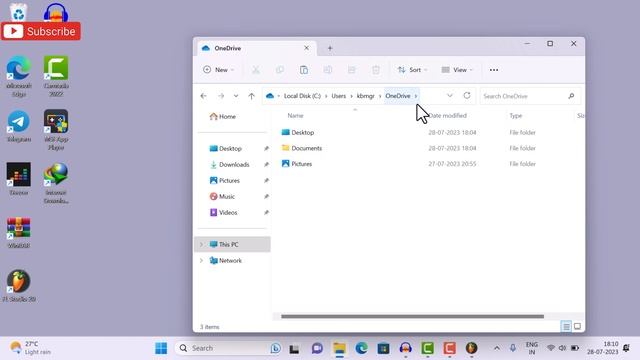Open the Camtasia 2022 desktop shortcut
This screenshot has width=640, height=360.
(x=56, y=76)
